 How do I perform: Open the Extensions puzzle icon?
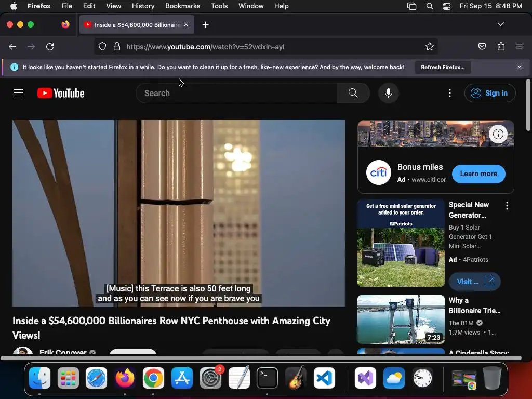click(x=501, y=46)
